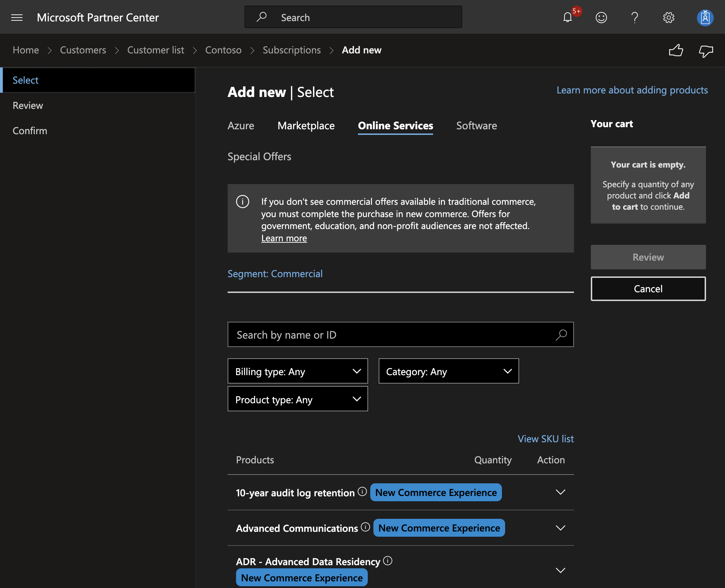Click the thumbs up icon

676,51
